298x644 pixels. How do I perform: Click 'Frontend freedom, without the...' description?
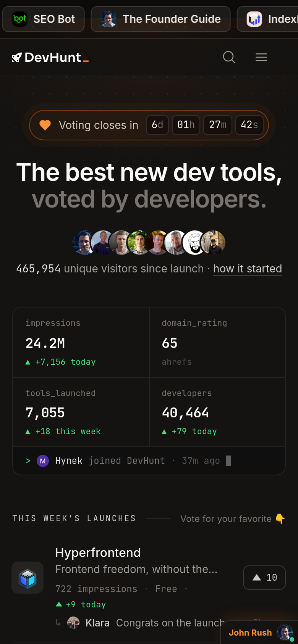[136, 569]
